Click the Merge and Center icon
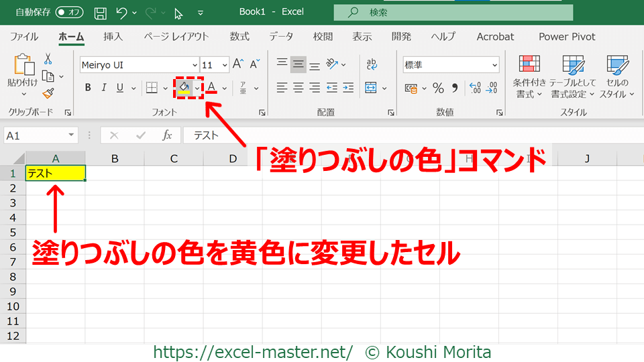644x362 pixels. [371, 88]
